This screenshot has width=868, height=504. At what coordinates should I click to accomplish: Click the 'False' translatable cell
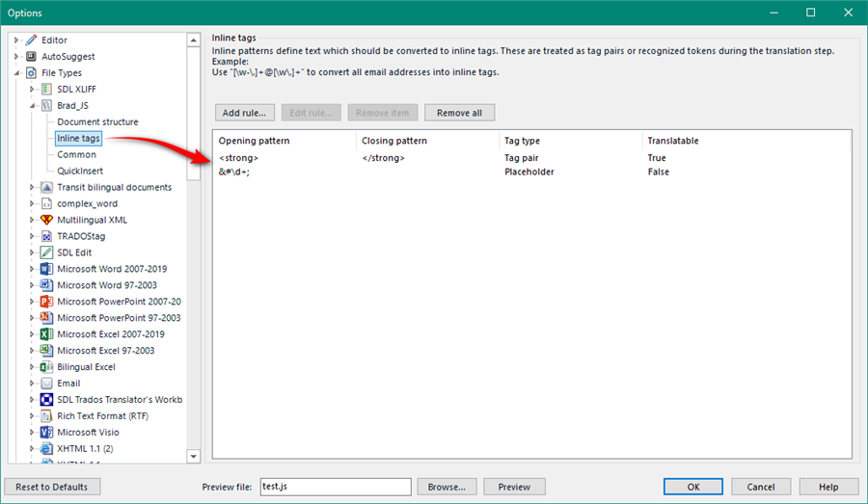[x=658, y=172]
